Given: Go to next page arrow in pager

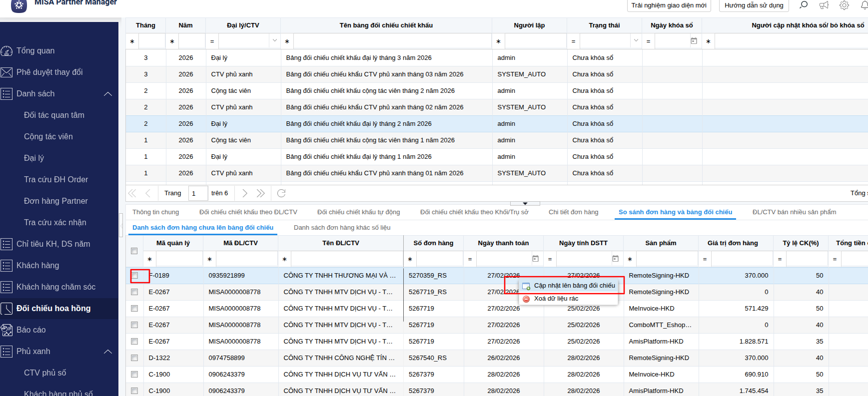Looking at the screenshot, I should pos(244,193).
